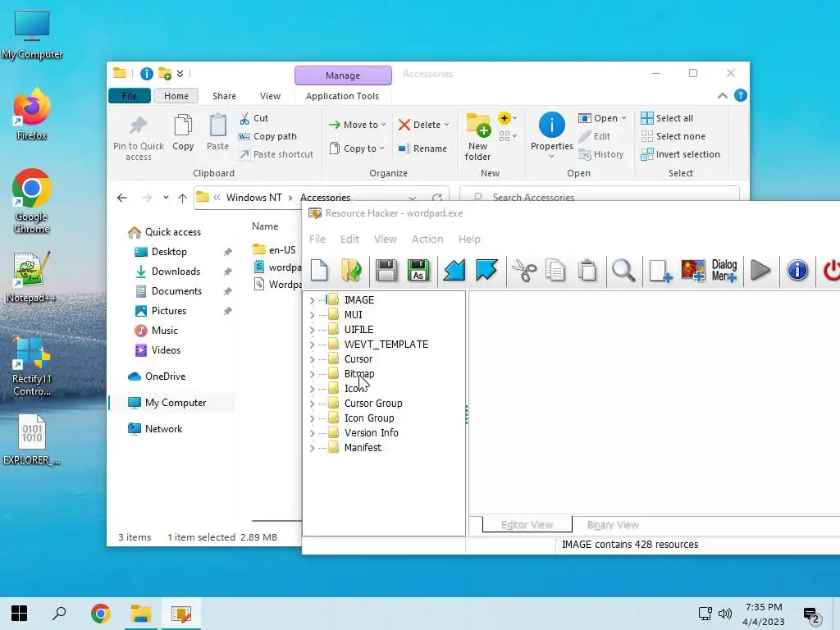Screen dimensions: 840x630
Task: Open the magnifier Find tool in Resource Hacker
Action: click(623, 271)
